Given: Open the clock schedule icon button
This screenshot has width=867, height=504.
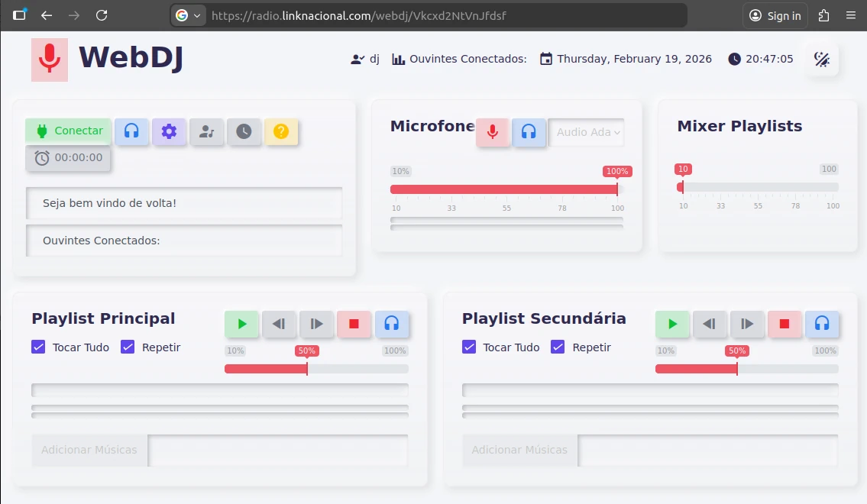Looking at the screenshot, I should pyautogui.click(x=243, y=131).
